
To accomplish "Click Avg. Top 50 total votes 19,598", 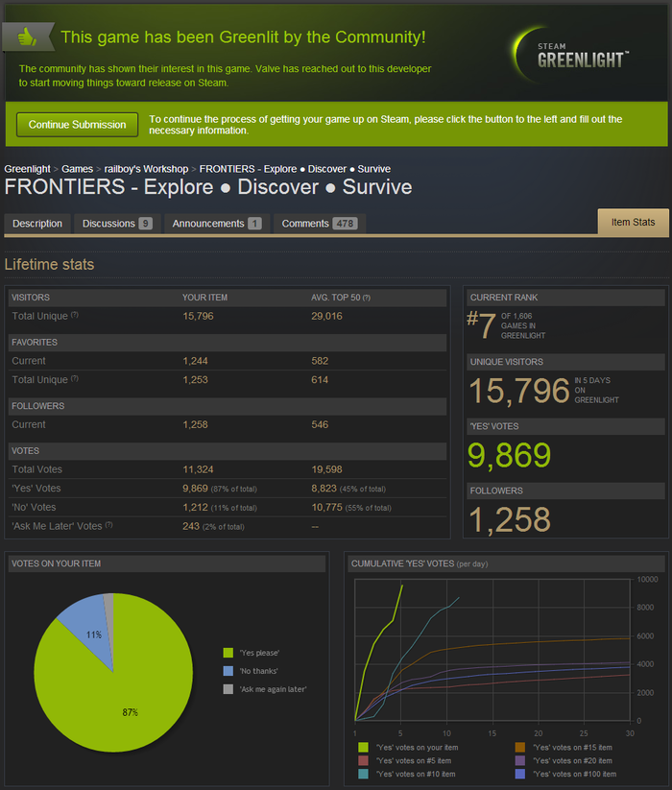I will [326, 469].
